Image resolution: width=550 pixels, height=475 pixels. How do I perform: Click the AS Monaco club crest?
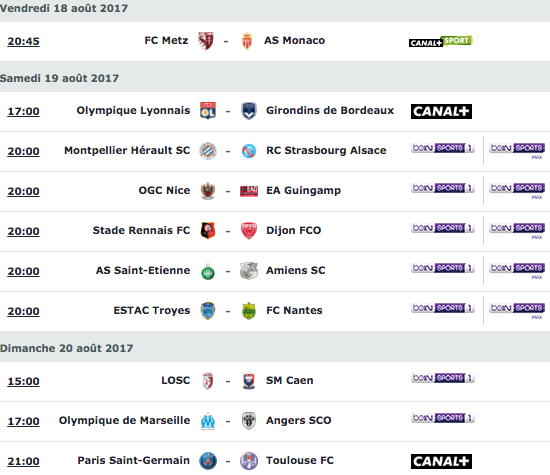[x=247, y=41]
